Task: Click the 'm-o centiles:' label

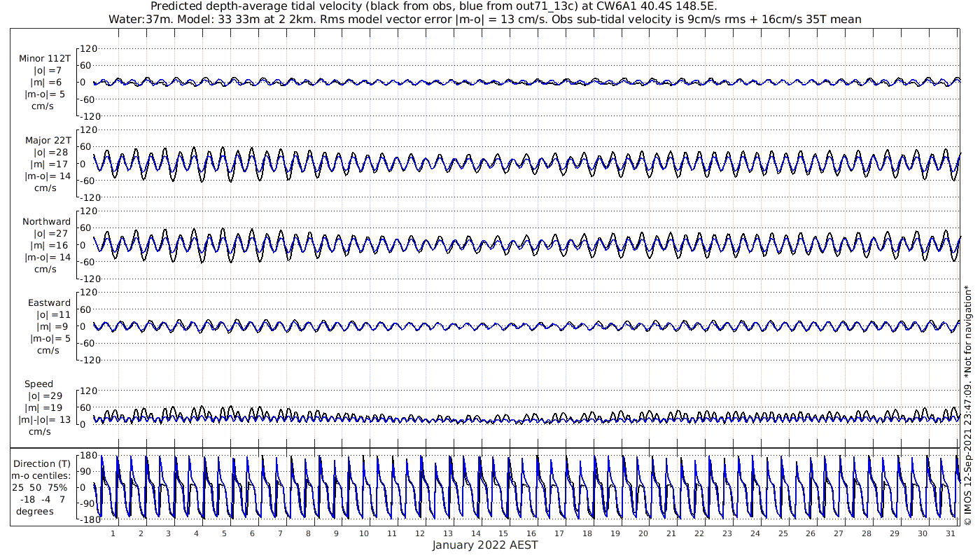Action: [x=41, y=475]
